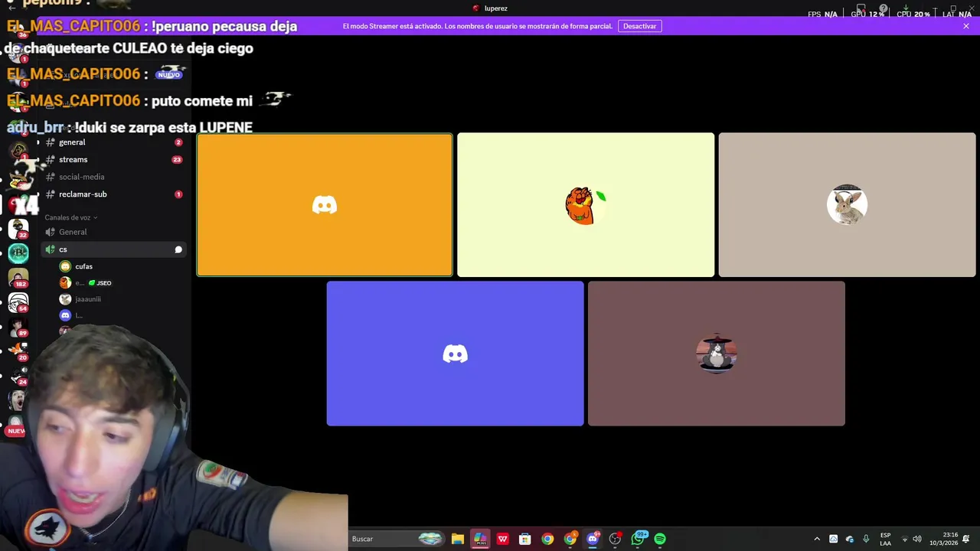
Task: Open the server icon with badge 32
Action: click(18, 229)
